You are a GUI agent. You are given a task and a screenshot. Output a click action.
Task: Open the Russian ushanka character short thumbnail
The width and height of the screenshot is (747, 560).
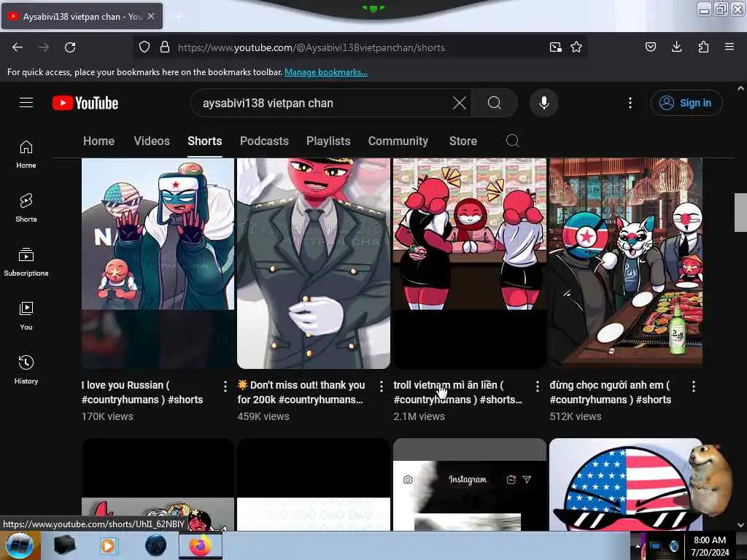tap(158, 262)
